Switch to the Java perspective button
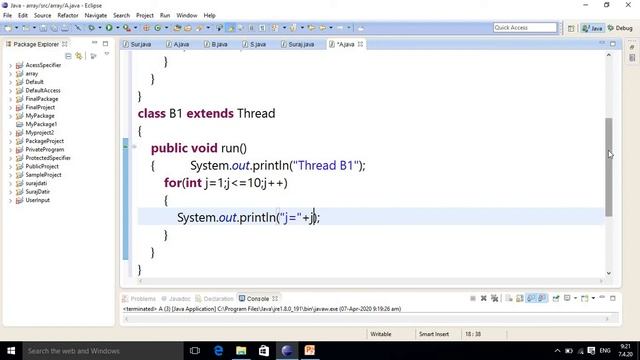This screenshot has width=640, height=360. [593, 28]
